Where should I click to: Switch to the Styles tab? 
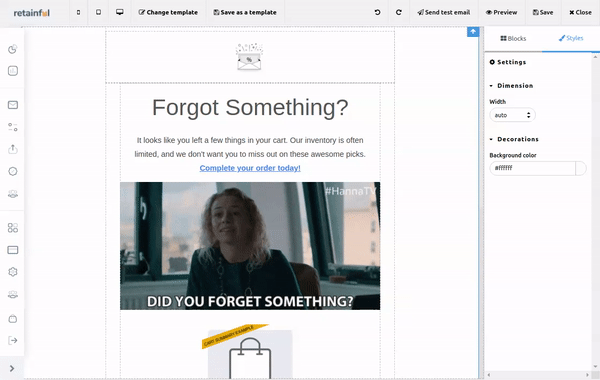[x=571, y=38]
